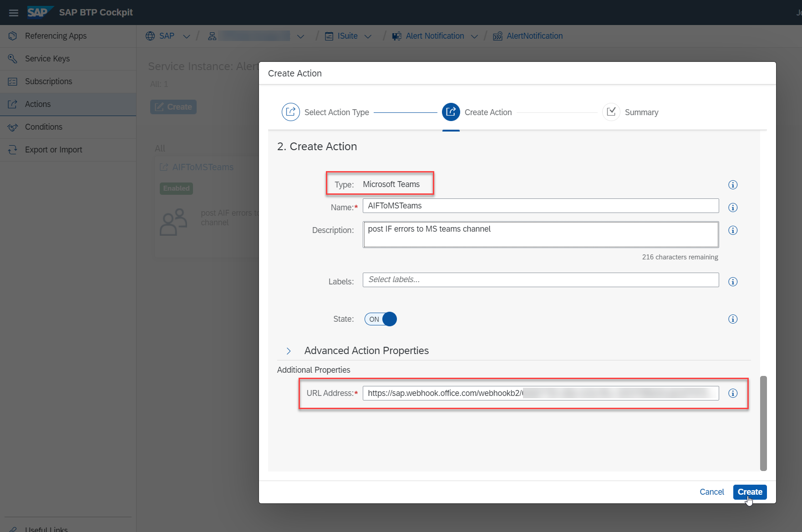Image resolution: width=802 pixels, height=532 pixels.
Task: Open the ISuite subaccount dropdown
Action: [368, 36]
